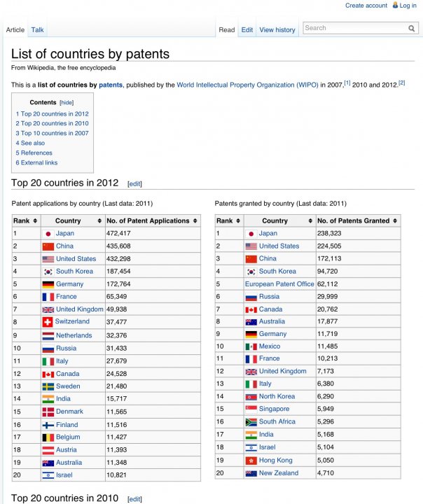Viewport: 423px width, 504px height.
Task: Open the View history tab
Action: pos(277,30)
